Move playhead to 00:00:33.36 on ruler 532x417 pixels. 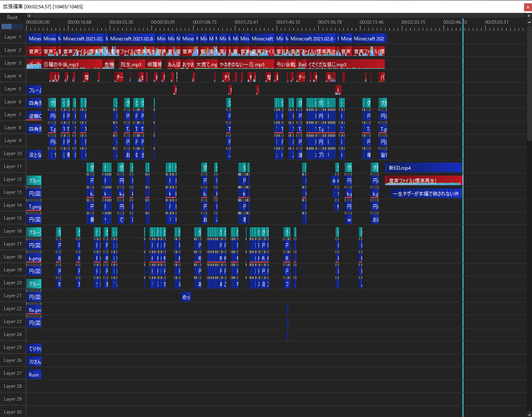pos(121,22)
